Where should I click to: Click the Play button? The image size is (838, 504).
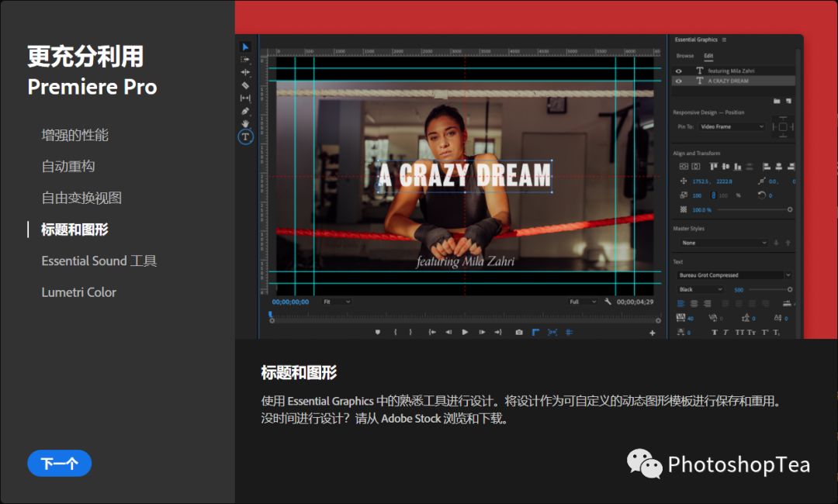[x=465, y=332]
